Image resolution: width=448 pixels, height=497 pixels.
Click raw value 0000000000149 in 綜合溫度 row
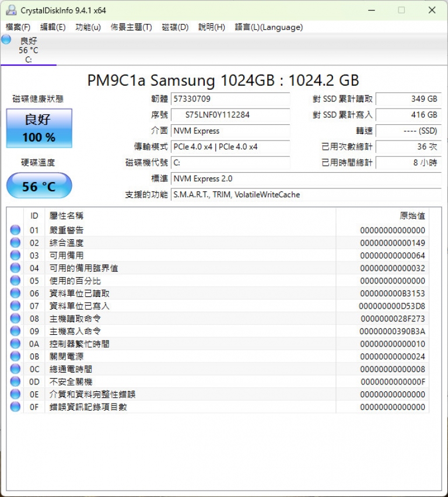393,243
